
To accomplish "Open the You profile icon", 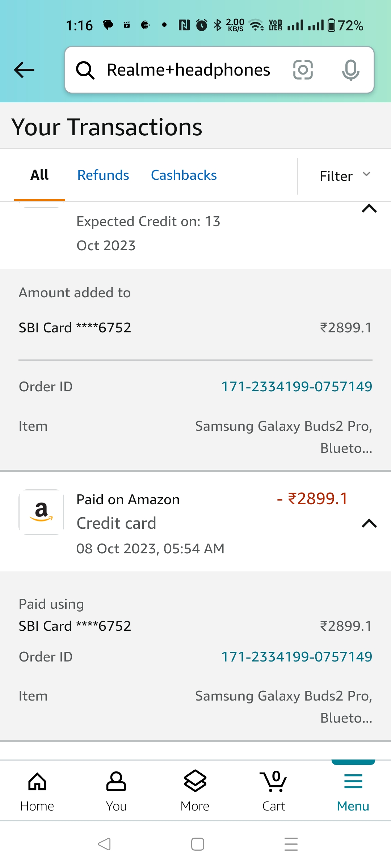I will click(116, 791).
